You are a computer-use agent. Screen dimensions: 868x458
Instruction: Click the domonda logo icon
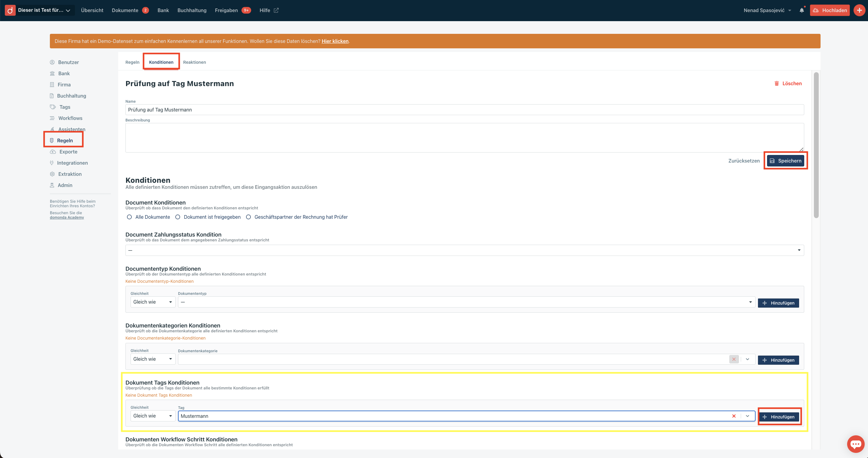tap(10, 11)
